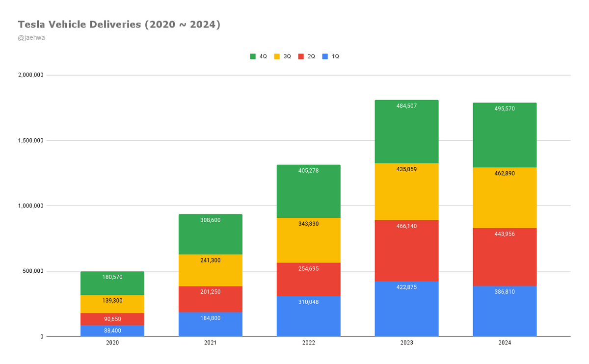Click the 2022 1Q value 310,048
This screenshot has height=364, width=589.
pos(308,302)
